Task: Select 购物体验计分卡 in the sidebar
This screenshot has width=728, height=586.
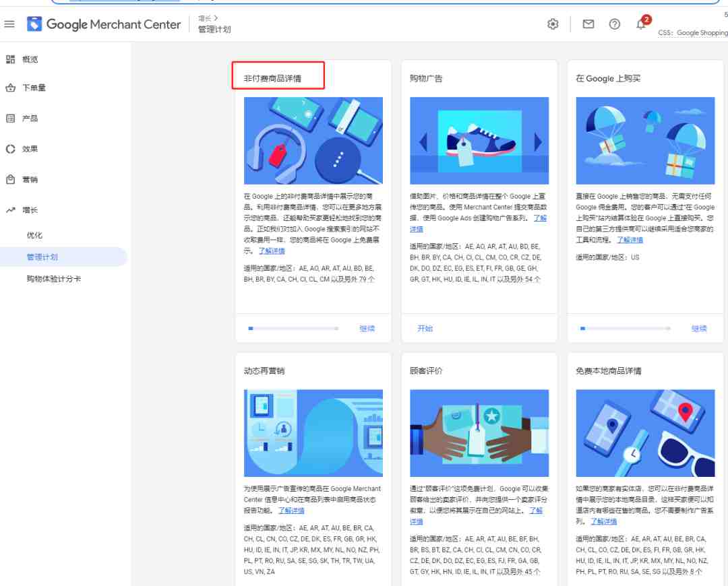Action: point(54,279)
